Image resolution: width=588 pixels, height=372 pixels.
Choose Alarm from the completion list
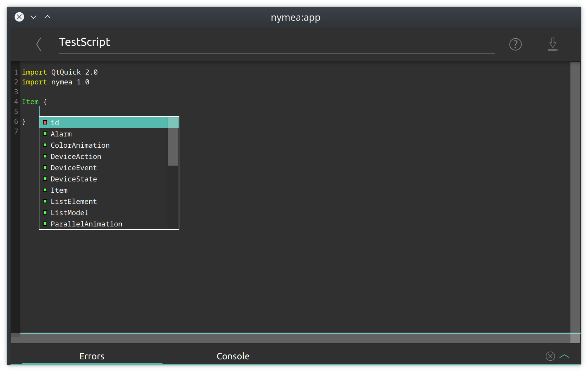pyautogui.click(x=103, y=134)
